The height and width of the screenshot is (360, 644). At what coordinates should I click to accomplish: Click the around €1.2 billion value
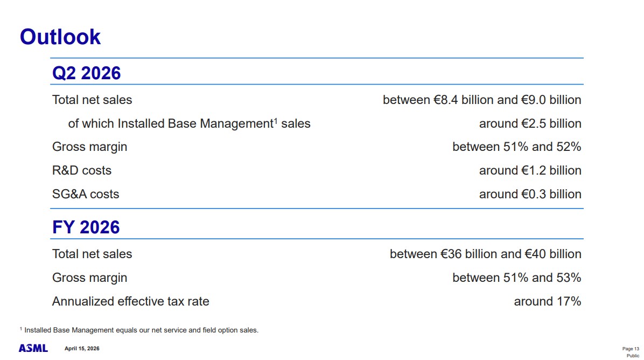pos(530,170)
